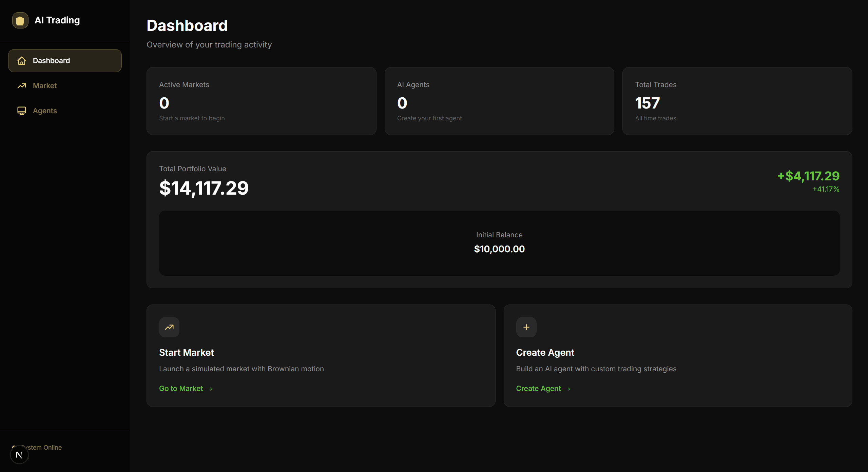Click the Dashboard home icon

[22, 61]
